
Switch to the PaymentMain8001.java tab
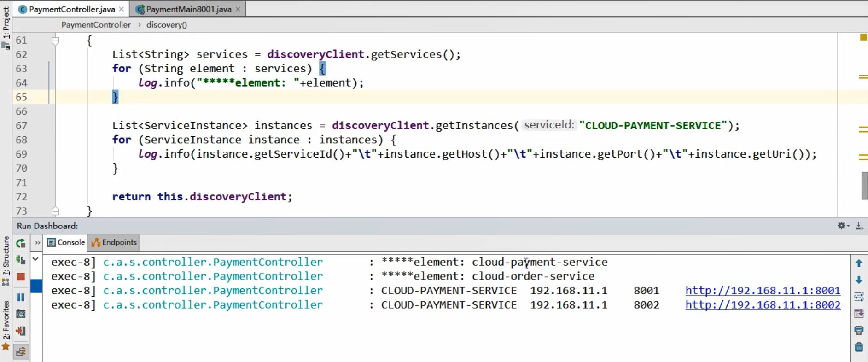tap(188, 9)
